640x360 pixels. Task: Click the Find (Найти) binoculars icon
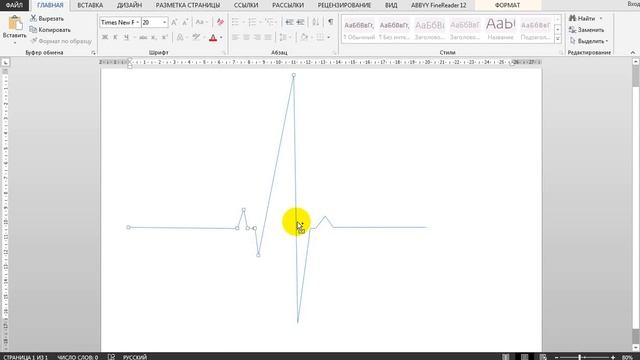(x=572, y=18)
